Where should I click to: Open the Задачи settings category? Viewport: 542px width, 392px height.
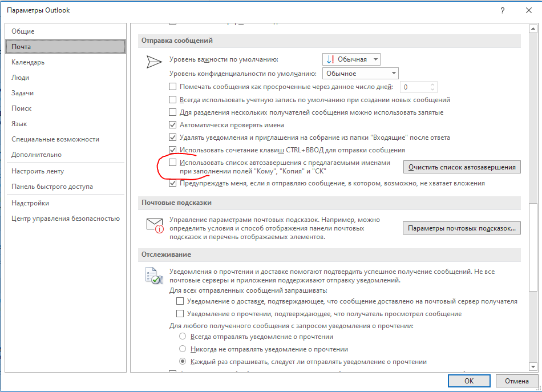click(66, 93)
